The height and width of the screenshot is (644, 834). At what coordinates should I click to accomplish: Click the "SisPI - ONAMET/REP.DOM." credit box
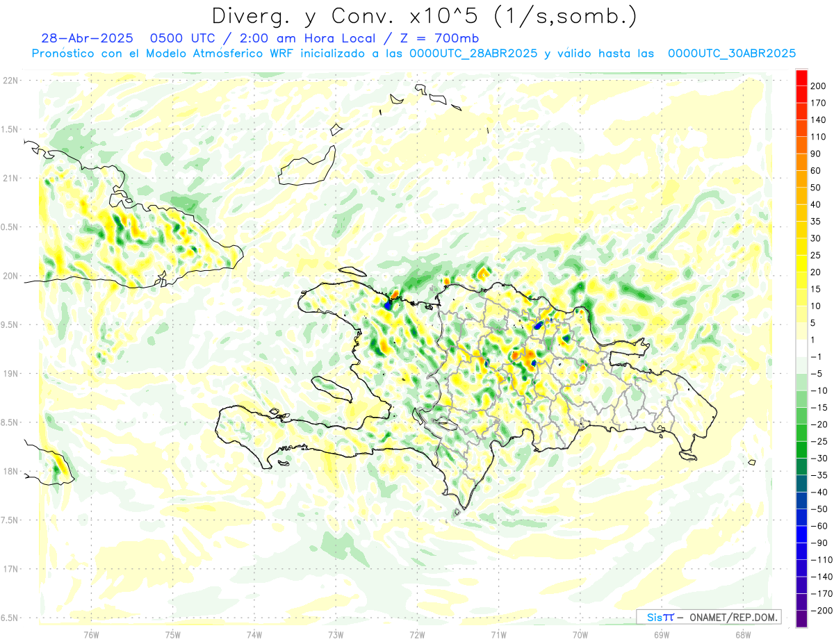708,617
